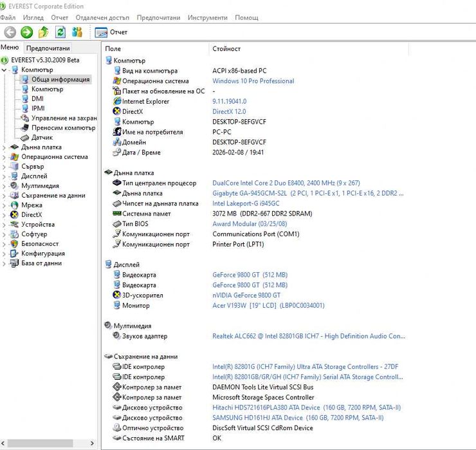Expand the Мултимедия tree node
This screenshot has width=476, height=450.
[x=4, y=186]
